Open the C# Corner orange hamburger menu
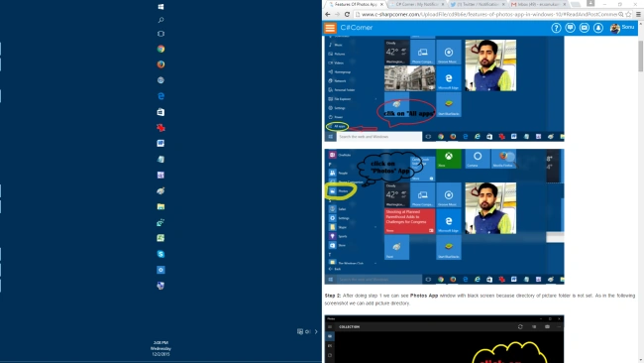The height and width of the screenshot is (363, 644). [330, 28]
